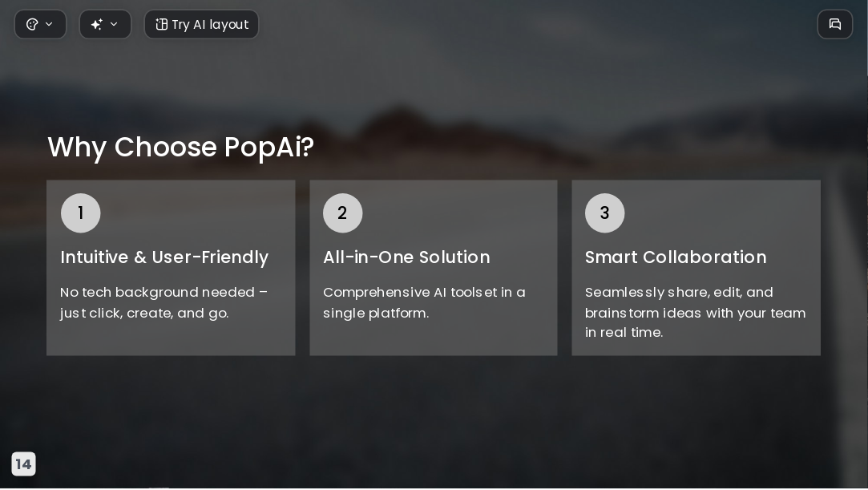Open the theme palette dropdown
This screenshot has height=490, width=868.
(x=40, y=24)
